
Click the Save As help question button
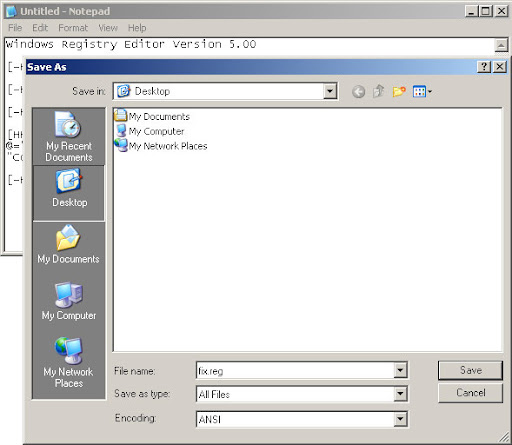484,67
